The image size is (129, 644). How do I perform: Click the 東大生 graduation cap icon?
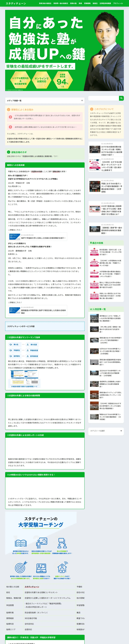(x=11, y=345)
